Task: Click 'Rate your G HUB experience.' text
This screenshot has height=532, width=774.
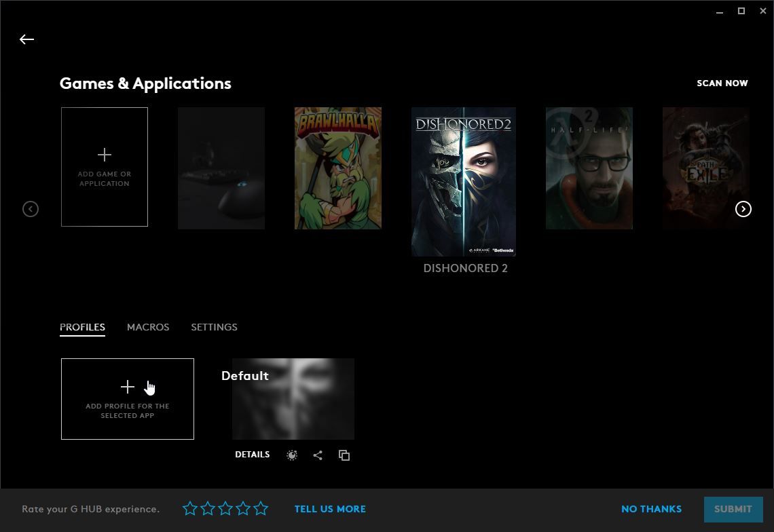Action: 91,509
